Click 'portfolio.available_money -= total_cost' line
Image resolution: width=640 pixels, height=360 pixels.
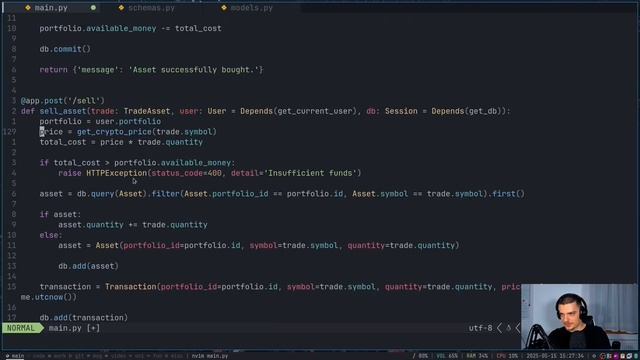tap(130, 29)
